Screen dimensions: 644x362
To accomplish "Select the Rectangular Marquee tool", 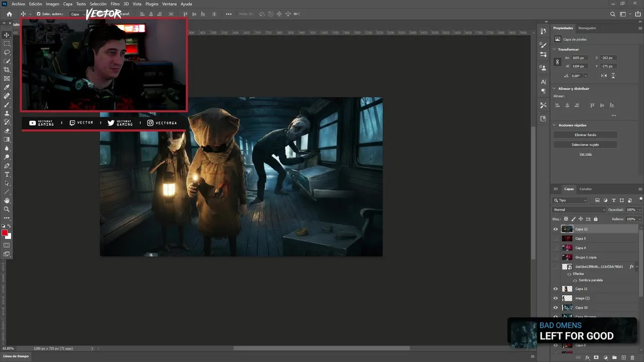I will pyautogui.click(x=7, y=44).
